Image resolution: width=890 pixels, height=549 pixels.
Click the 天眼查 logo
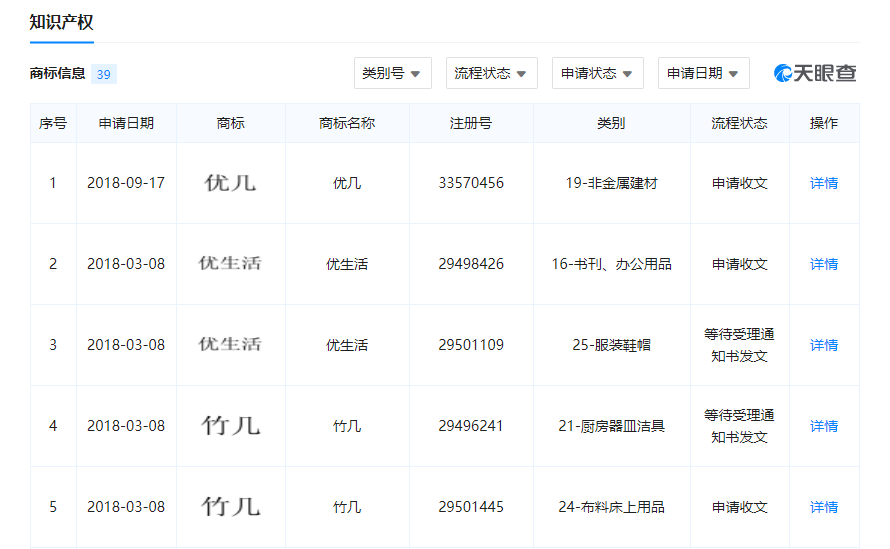[x=815, y=73]
